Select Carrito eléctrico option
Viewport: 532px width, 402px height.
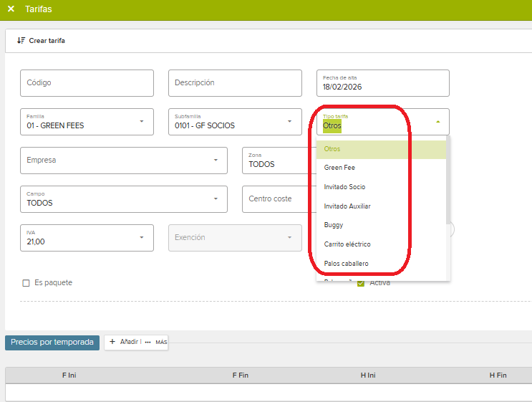347,244
